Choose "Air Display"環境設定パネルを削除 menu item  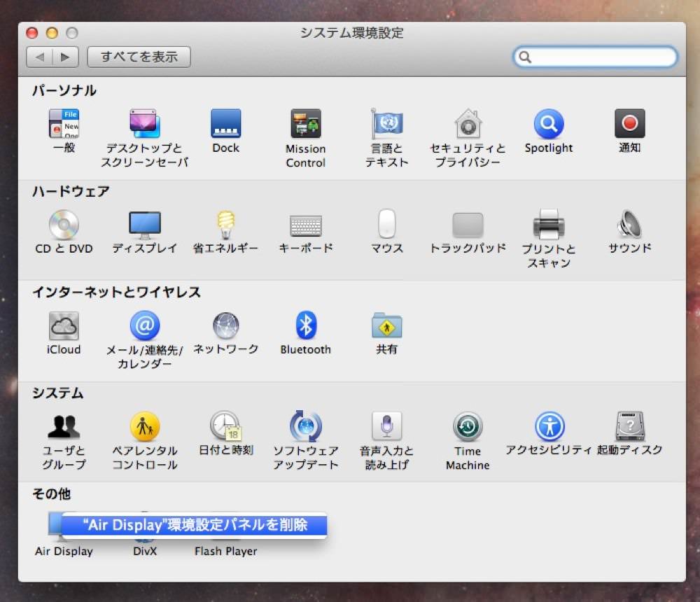click(x=194, y=525)
